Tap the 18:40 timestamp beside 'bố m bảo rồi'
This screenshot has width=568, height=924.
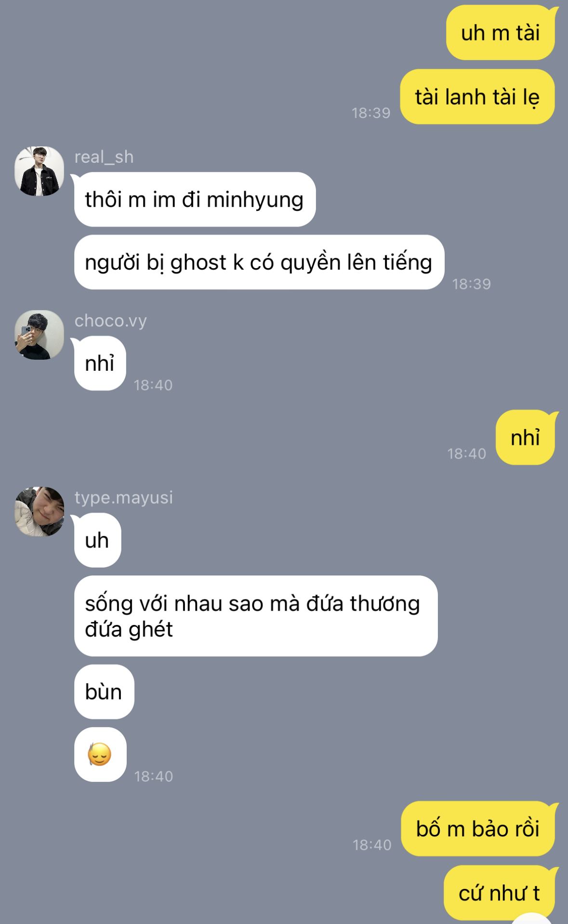pyautogui.click(x=372, y=845)
